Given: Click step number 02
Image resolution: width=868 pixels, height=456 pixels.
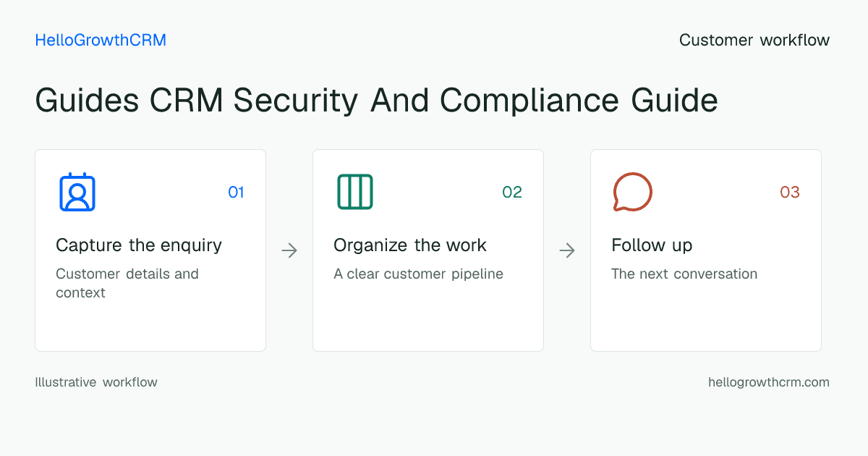Looking at the screenshot, I should tap(512, 193).
